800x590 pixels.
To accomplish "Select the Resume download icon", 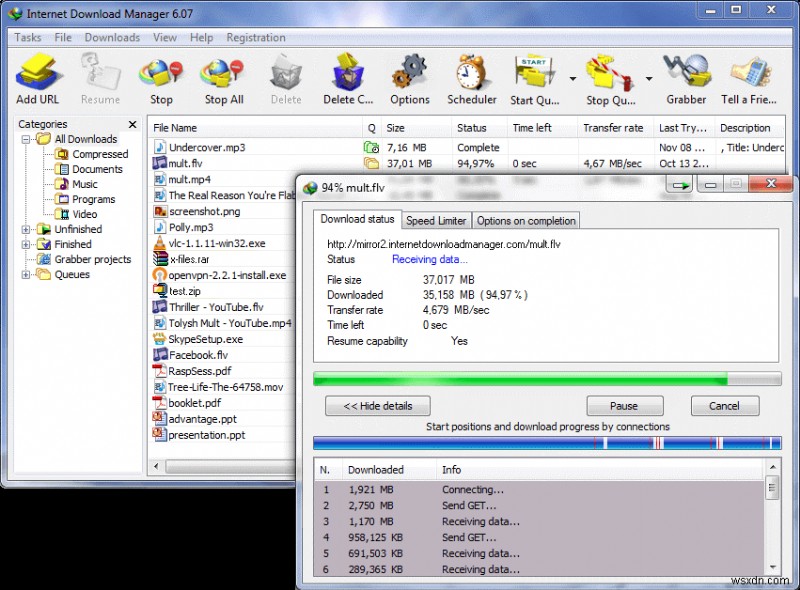I will click(99, 75).
